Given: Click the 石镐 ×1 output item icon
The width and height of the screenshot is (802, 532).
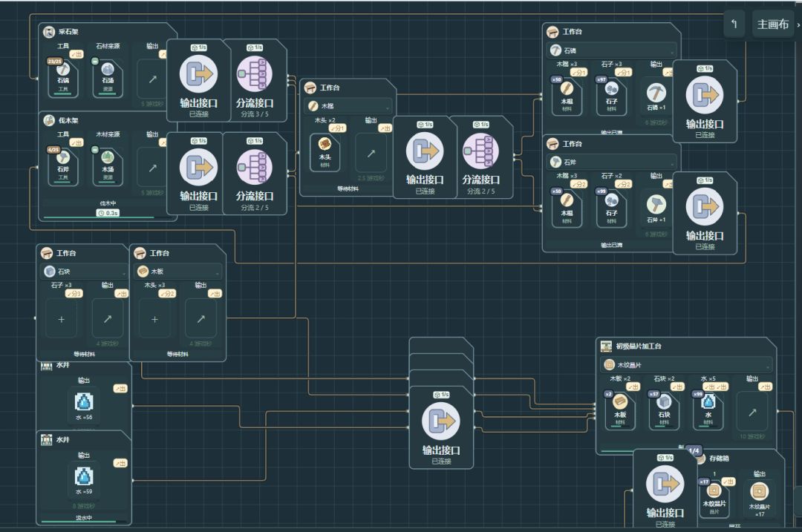Looking at the screenshot, I should pyautogui.click(x=656, y=93).
